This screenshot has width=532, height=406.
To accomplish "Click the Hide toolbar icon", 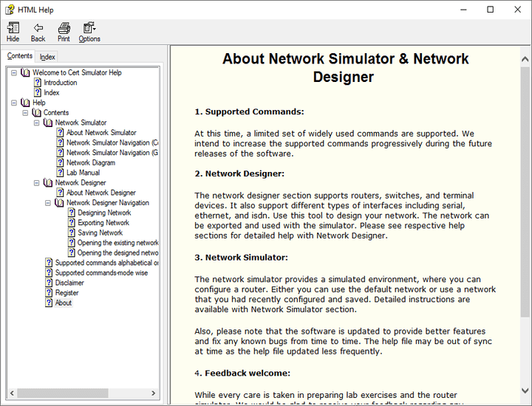I will [x=13, y=28].
